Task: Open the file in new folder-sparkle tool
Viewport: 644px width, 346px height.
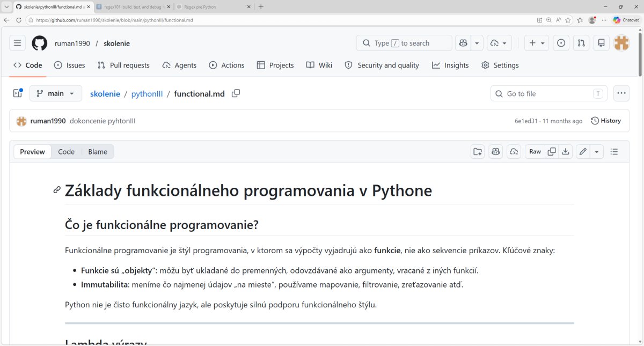Action: click(x=477, y=152)
